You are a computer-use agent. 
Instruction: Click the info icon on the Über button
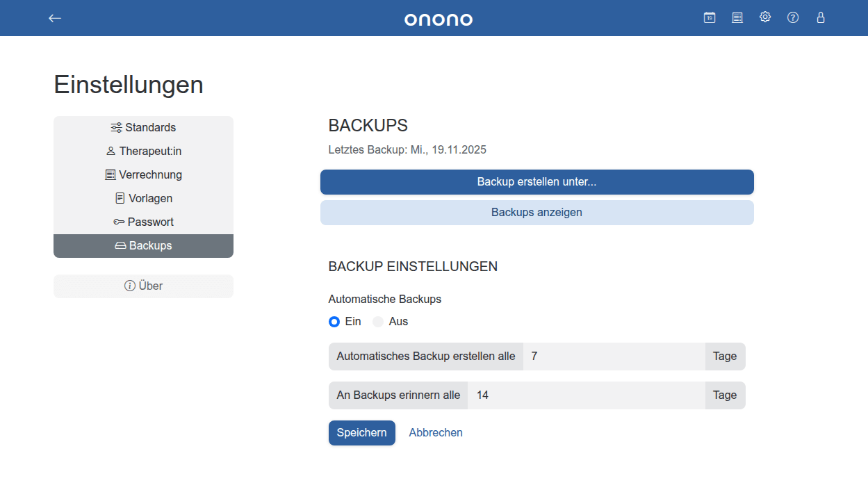point(129,286)
